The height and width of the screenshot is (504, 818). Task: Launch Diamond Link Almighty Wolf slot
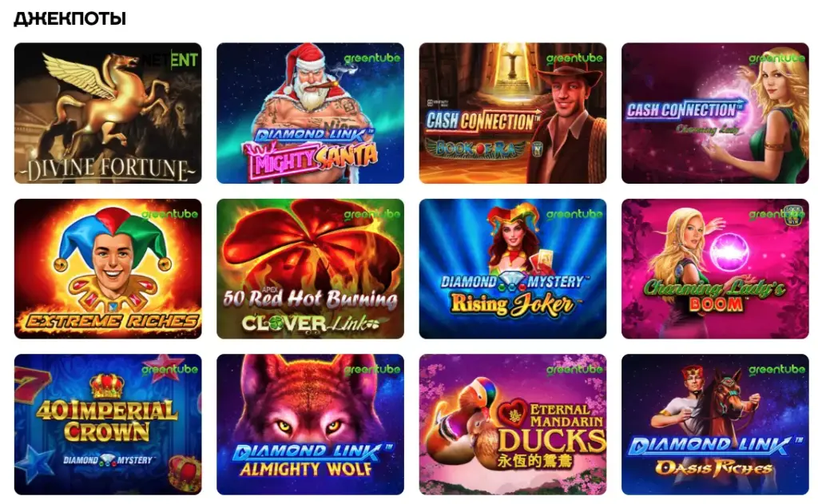[x=311, y=425]
